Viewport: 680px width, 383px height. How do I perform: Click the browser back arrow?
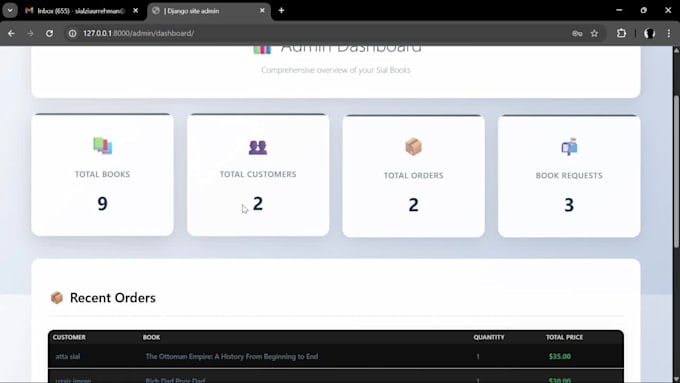[11, 33]
